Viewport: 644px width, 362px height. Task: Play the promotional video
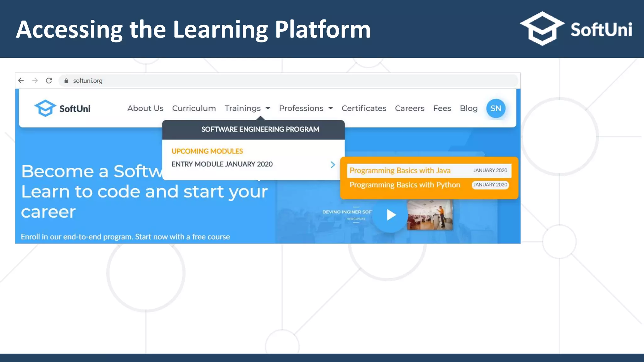tap(390, 215)
